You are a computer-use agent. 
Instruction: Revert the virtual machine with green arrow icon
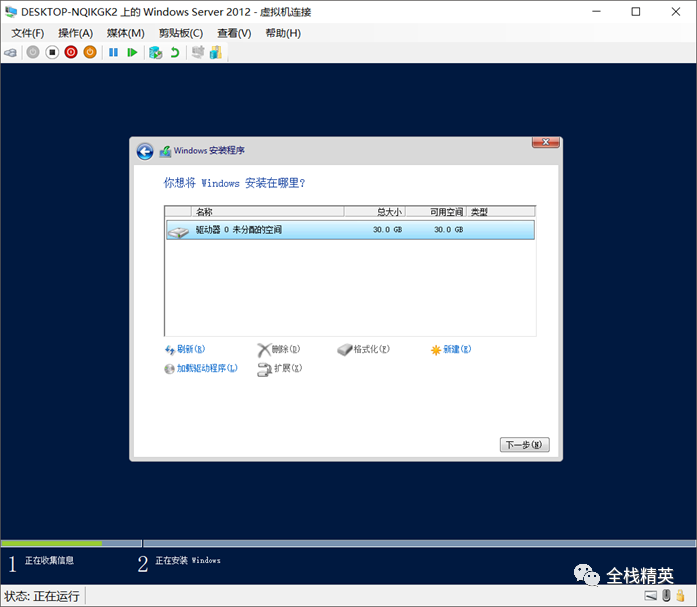[x=175, y=52]
